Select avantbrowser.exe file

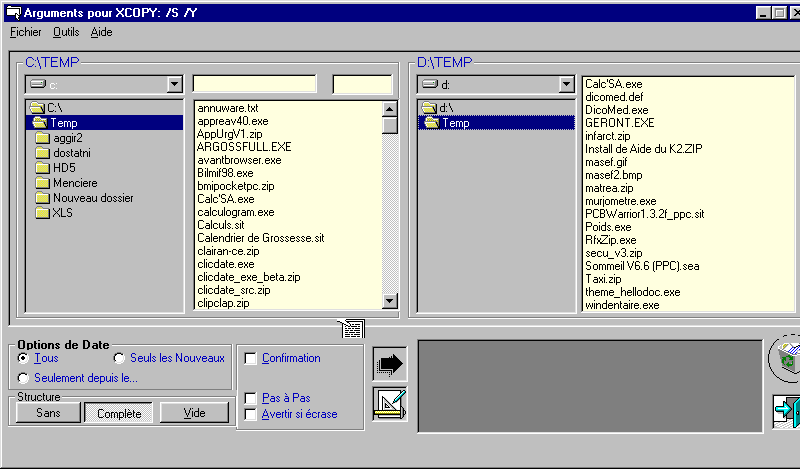239,160
